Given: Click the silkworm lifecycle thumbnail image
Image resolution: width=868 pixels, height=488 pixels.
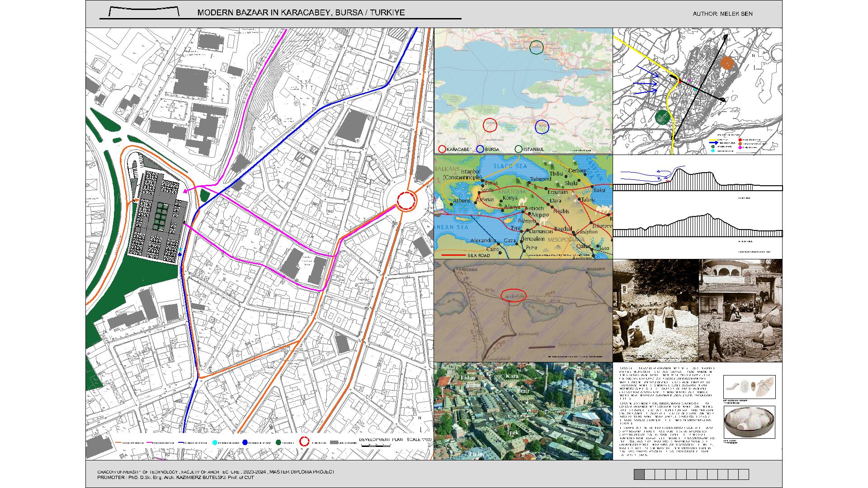Looking at the screenshot, I should pyautogui.click(x=749, y=387).
